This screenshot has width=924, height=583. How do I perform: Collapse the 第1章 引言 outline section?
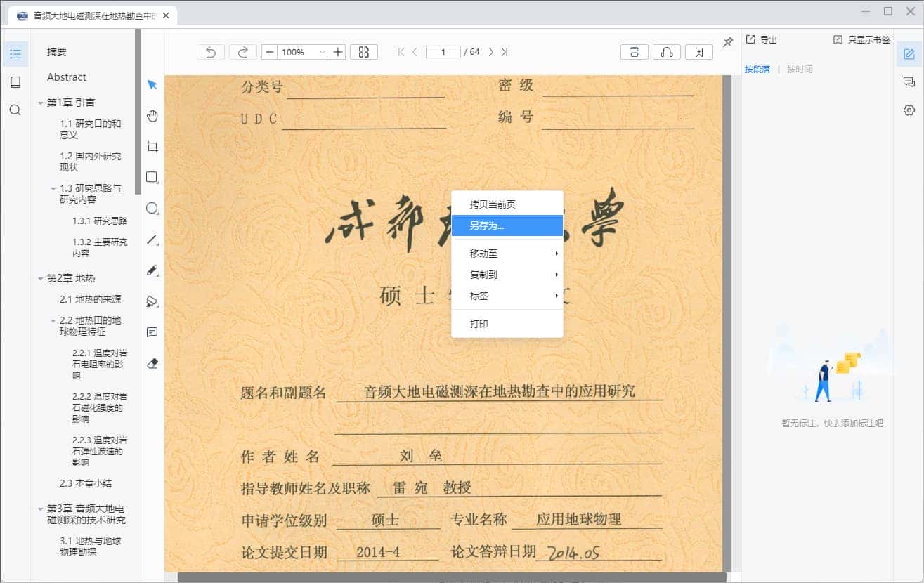(x=40, y=102)
